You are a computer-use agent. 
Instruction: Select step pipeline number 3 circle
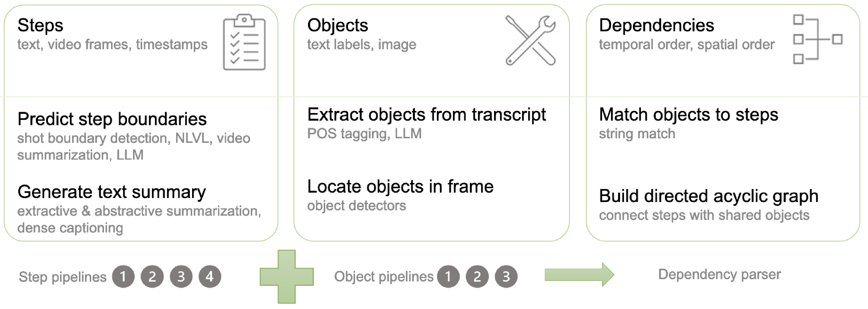[x=181, y=277]
